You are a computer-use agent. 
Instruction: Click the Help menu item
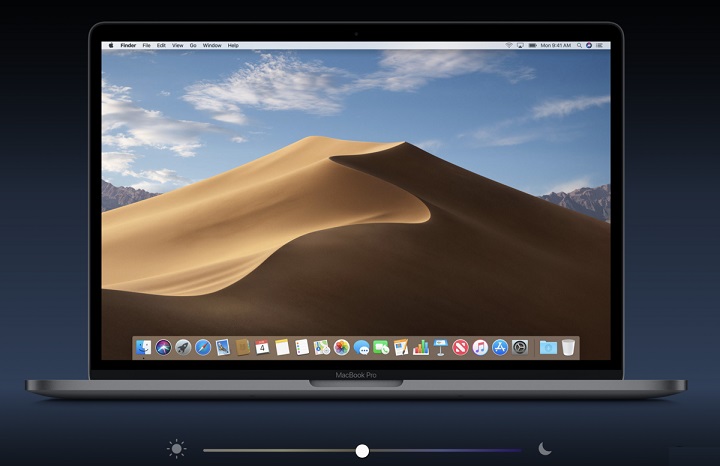pyautogui.click(x=233, y=46)
